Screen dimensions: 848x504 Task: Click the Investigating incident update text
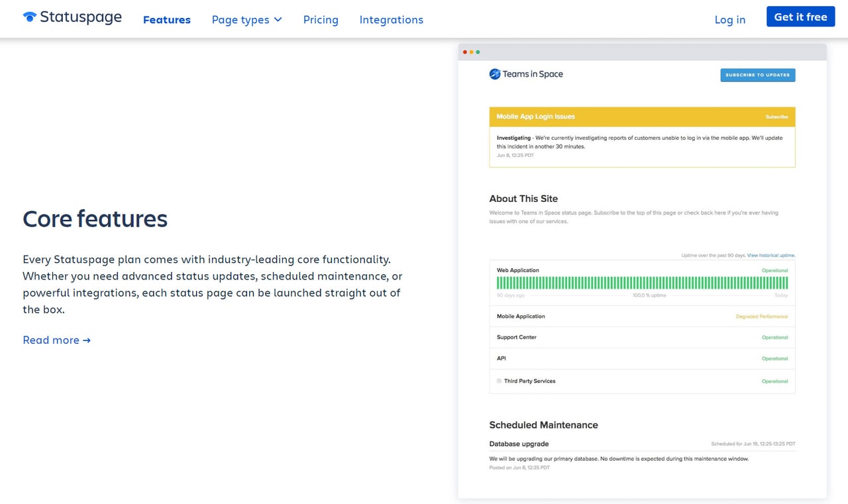point(640,142)
